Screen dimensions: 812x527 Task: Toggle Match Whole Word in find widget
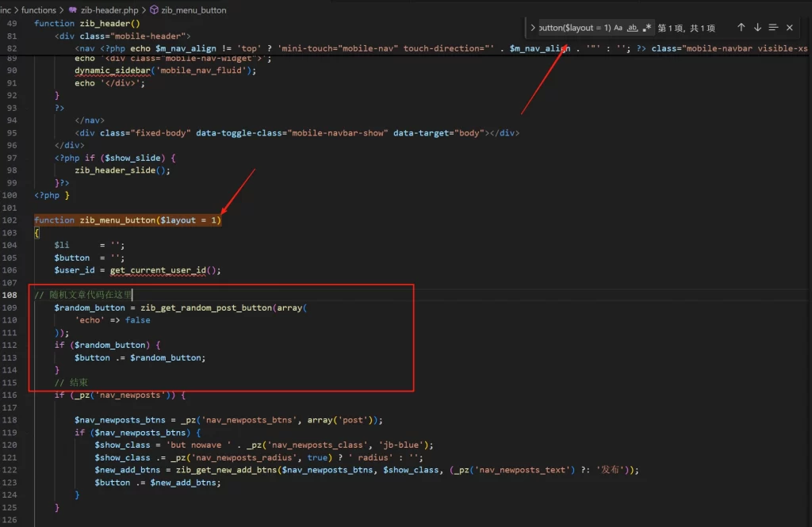pos(633,28)
